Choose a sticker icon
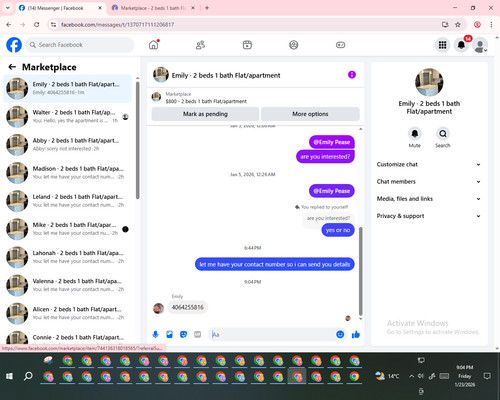The image size is (500, 400). coord(183,334)
